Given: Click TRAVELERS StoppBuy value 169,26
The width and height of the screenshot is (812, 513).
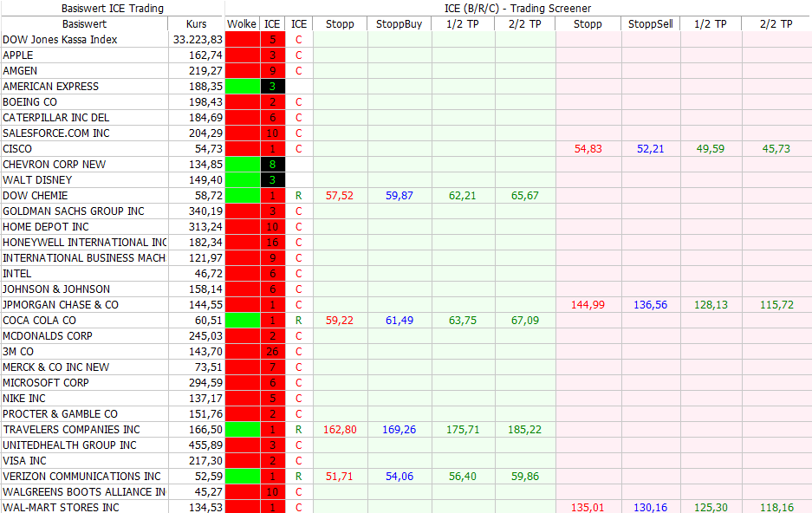Looking at the screenshot, I should tap(400, 429).
